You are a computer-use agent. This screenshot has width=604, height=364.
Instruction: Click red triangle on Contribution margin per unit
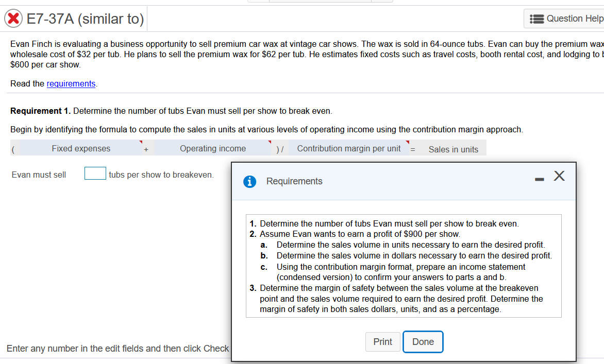(x=408, y=143)
